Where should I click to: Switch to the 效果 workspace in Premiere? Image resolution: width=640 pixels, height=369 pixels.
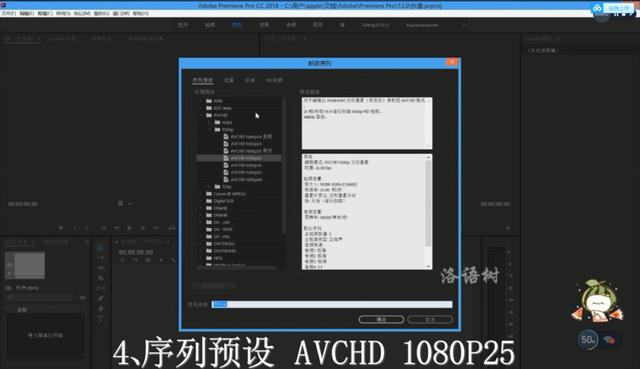(x=264, y=25)
